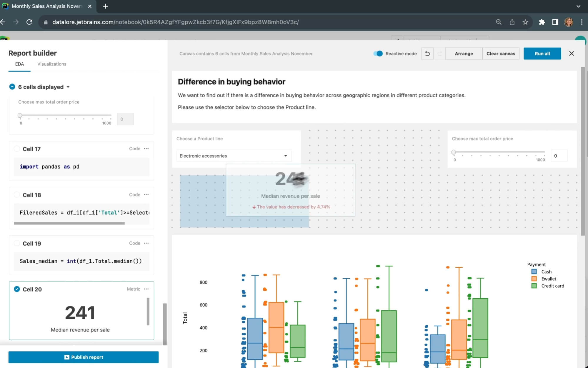Open Chrome profile avatar

pos(568,22)
